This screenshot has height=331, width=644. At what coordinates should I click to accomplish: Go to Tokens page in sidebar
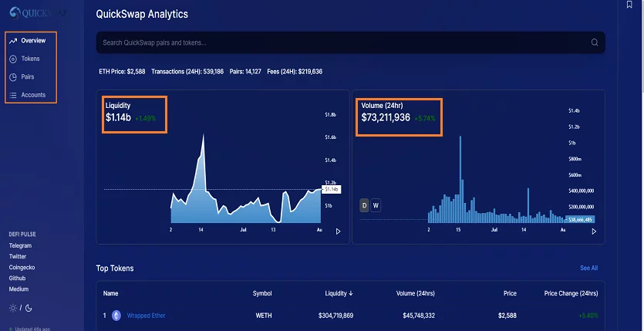[30, 59]
